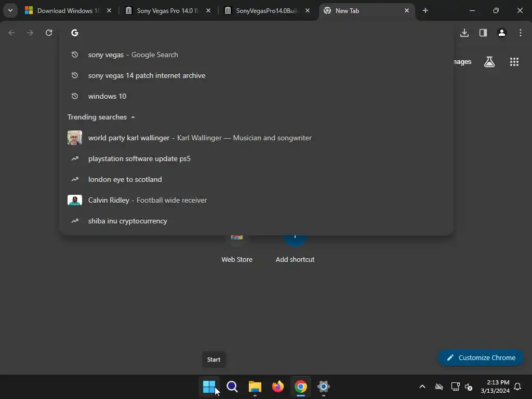The height and width of the screenshot is (399, 532).
Task: Click the network display tray icon
Action: click(455, 387)
